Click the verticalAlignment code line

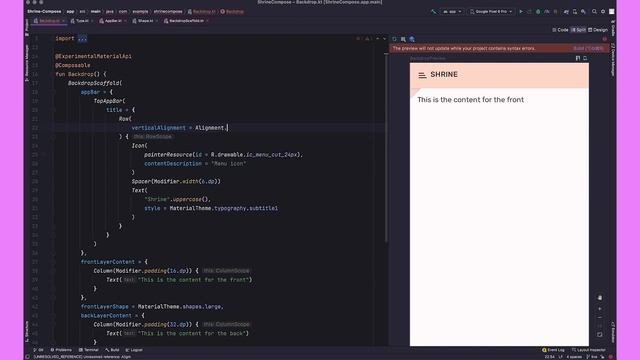pos(180,128)
